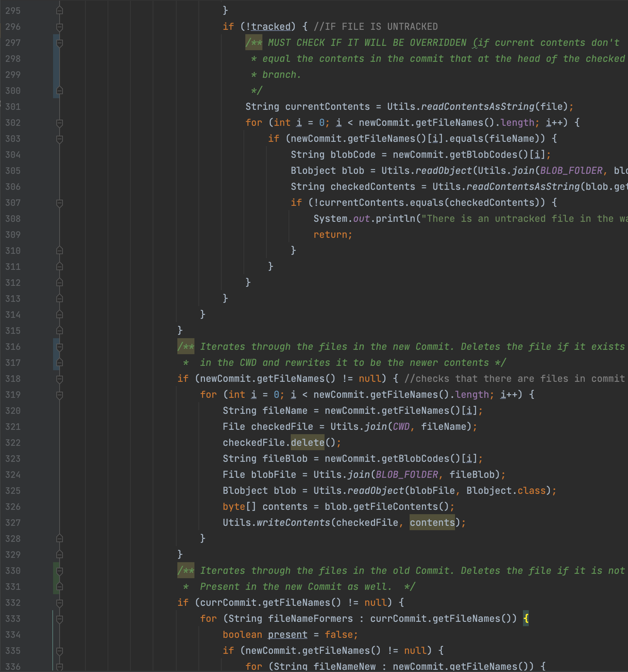This screenshot has height=672, width=628.
Task: Fold the doc comment starting at line 297
Action: click(60, 43)
